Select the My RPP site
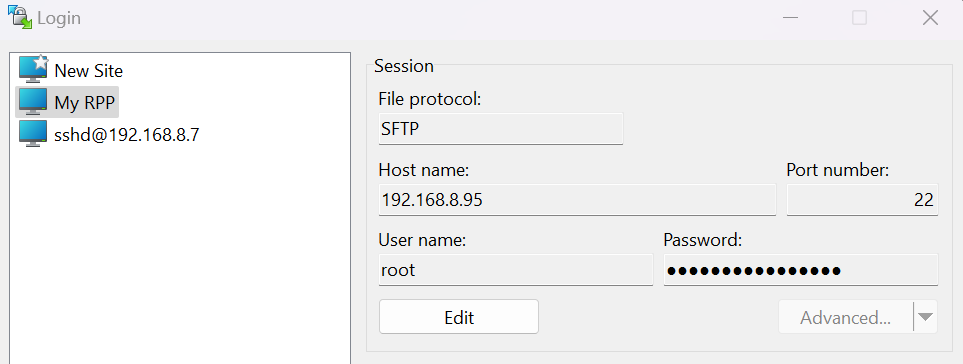Image resolution: width=963 pixels, height=364 pixels. pos(67,102)
